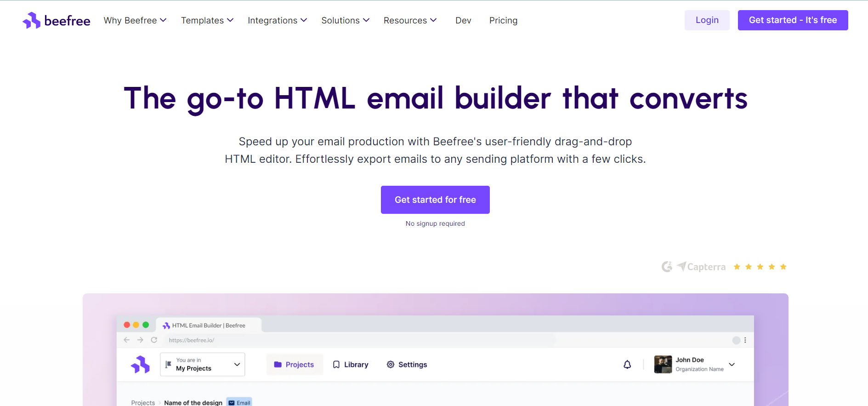Open the Dev menu item
The width and height of the screenshot is (868, 406).
coord(463,21)
